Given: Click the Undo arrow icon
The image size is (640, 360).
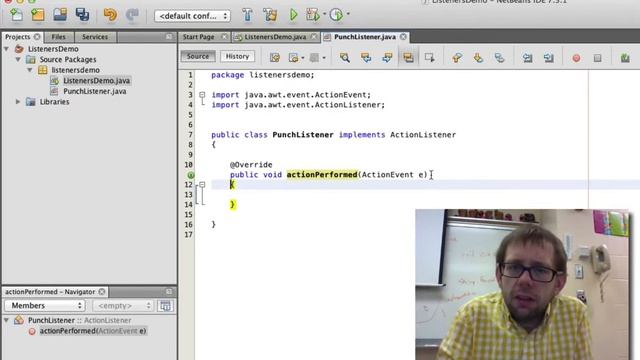Looking at the screenshot, I should tap(110, 15).
